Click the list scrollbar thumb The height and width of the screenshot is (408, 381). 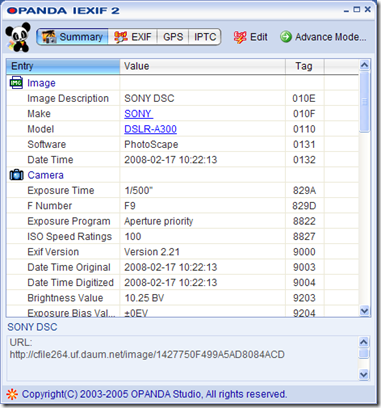[x=365, y=101]
